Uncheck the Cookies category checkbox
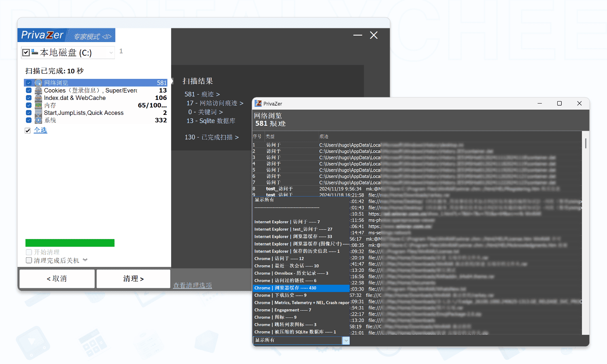 [x=29, y=91]
